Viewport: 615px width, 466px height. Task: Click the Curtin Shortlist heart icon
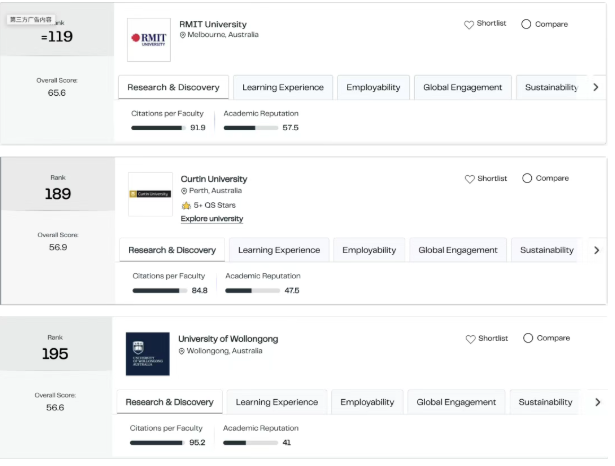coord(469,179)
